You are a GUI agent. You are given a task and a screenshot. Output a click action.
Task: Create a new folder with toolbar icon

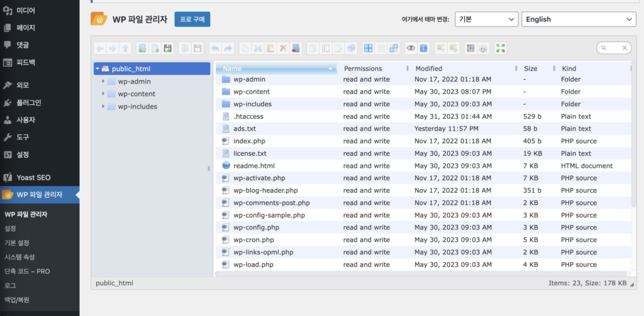(x=142, y=48)
